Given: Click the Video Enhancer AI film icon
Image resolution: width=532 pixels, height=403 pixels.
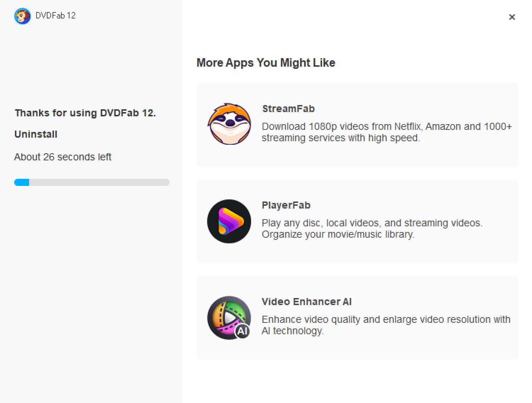Looking at the screenshot, I should click(x=226, y=316).
